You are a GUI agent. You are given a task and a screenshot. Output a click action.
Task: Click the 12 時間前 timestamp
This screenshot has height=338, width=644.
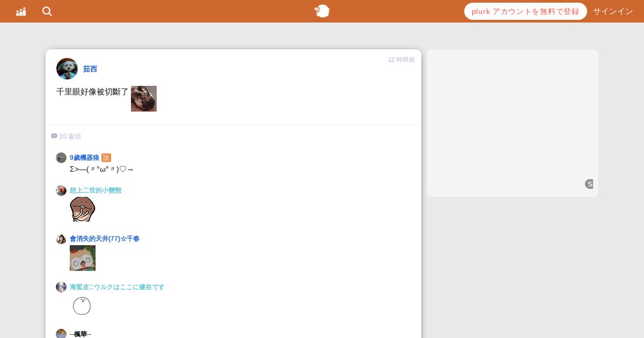pyautogui.click(x=401, y=60)
